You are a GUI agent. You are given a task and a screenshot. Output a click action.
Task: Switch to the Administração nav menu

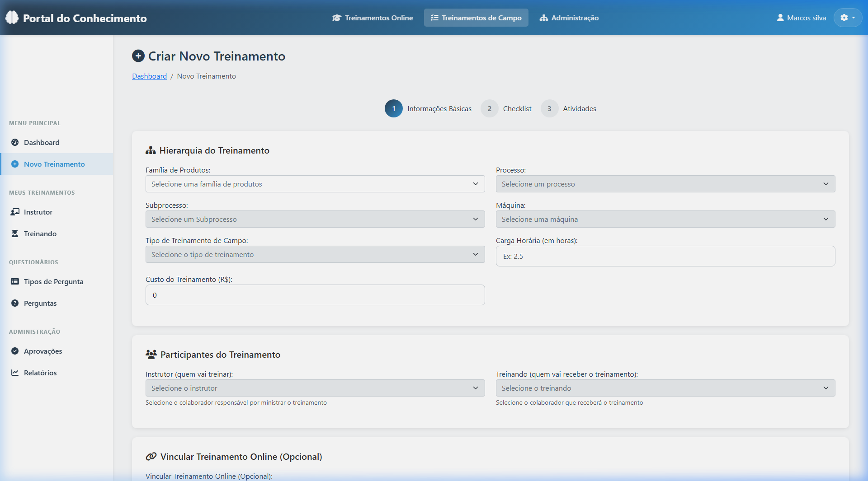click(x=569, y=18)
